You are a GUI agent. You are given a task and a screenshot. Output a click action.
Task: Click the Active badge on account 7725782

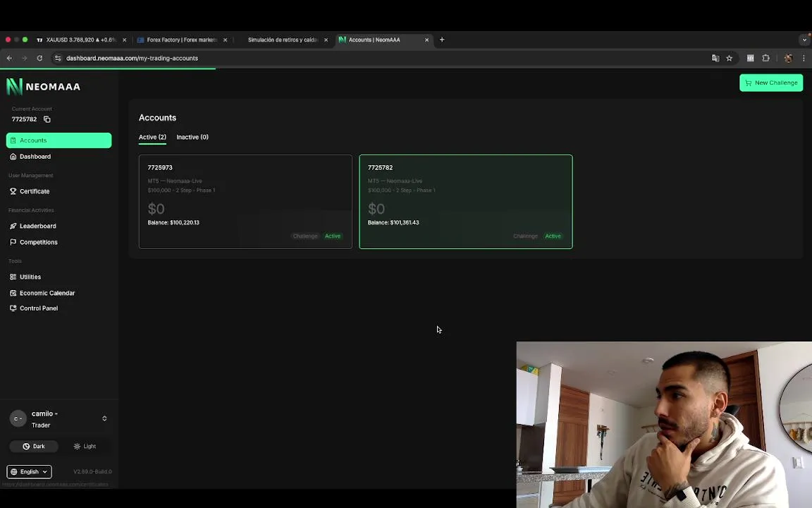(x=553, y=236)
